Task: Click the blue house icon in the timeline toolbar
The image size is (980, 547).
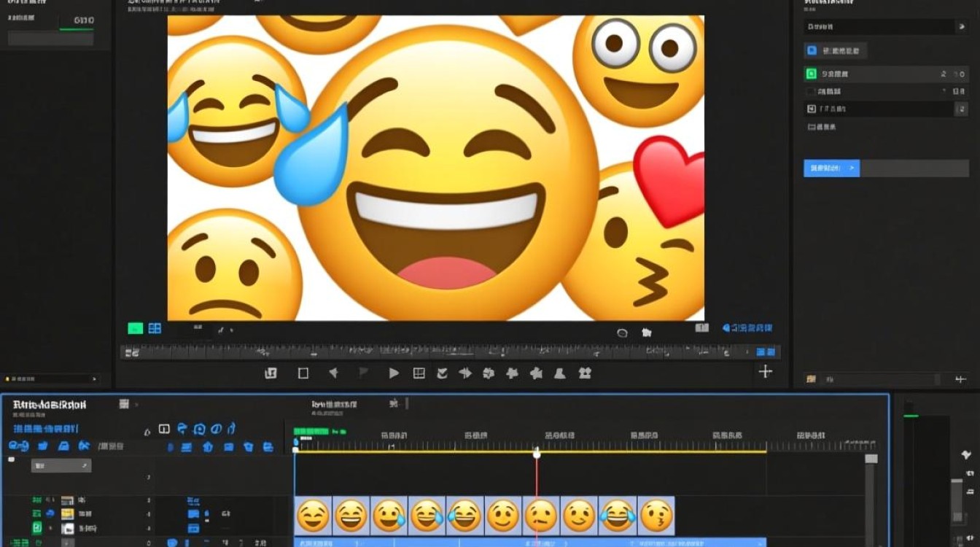Action: (207, 446)
